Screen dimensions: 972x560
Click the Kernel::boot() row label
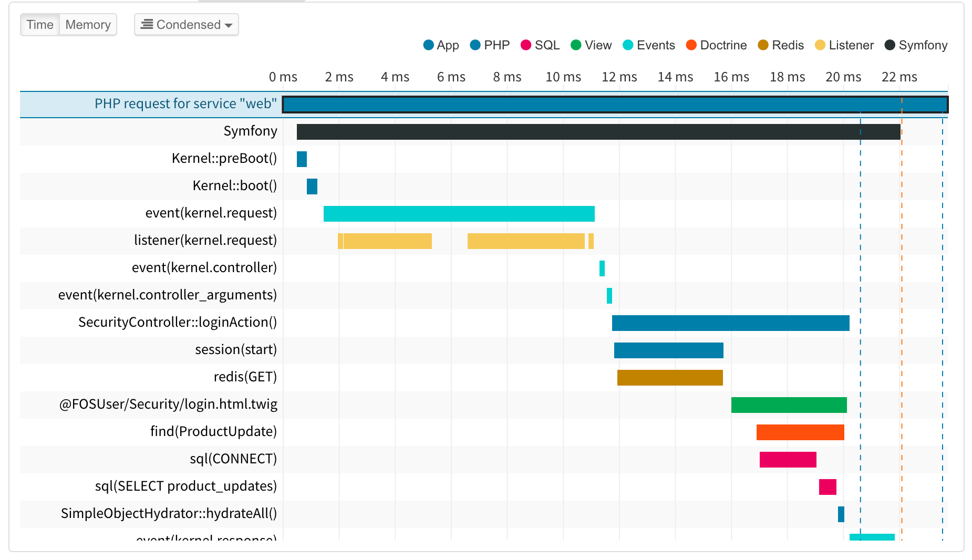[235, 185]
